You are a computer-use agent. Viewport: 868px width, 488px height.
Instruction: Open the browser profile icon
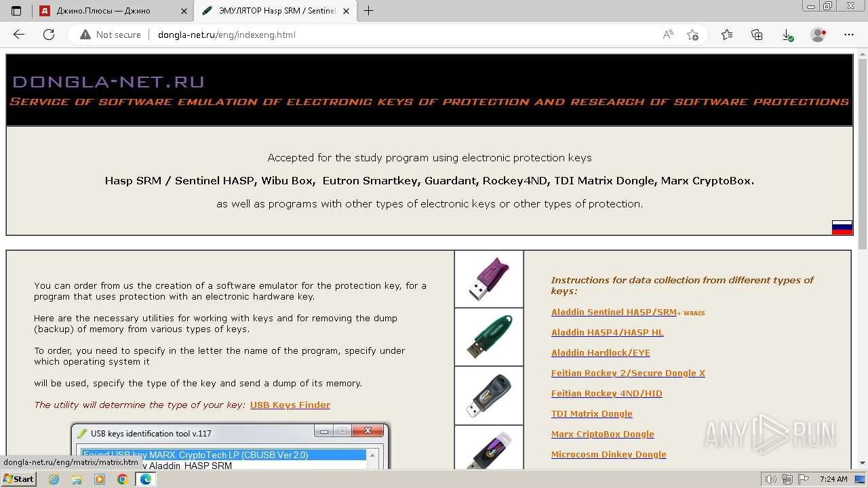click(818, 35)
